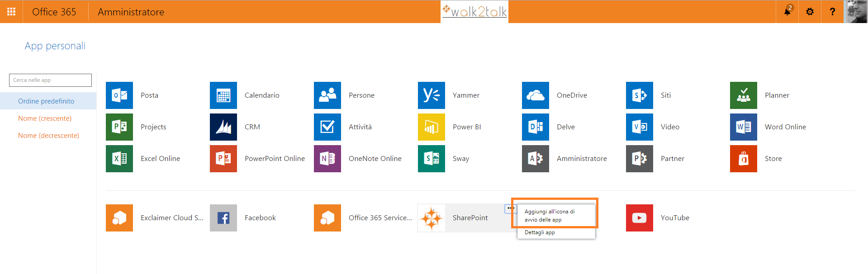Open the user profile picture

[856, 12]
